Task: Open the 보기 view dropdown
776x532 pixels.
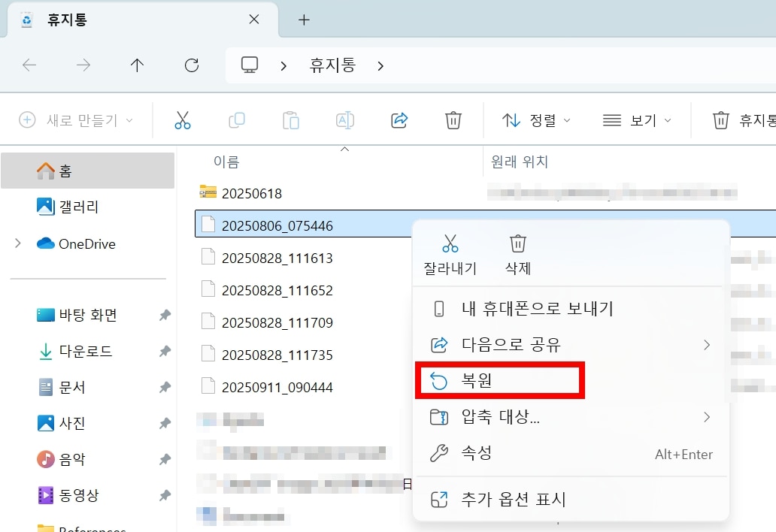Action: (637, 120)
